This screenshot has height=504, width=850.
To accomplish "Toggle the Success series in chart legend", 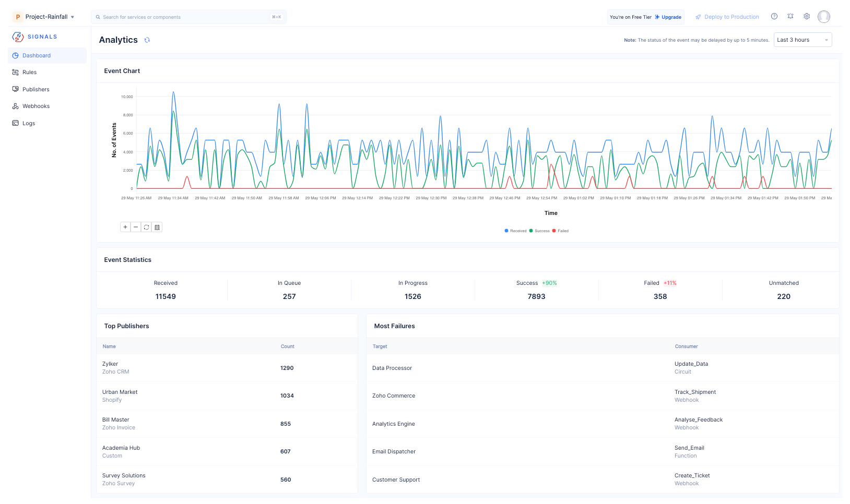I will click(540, 231).
